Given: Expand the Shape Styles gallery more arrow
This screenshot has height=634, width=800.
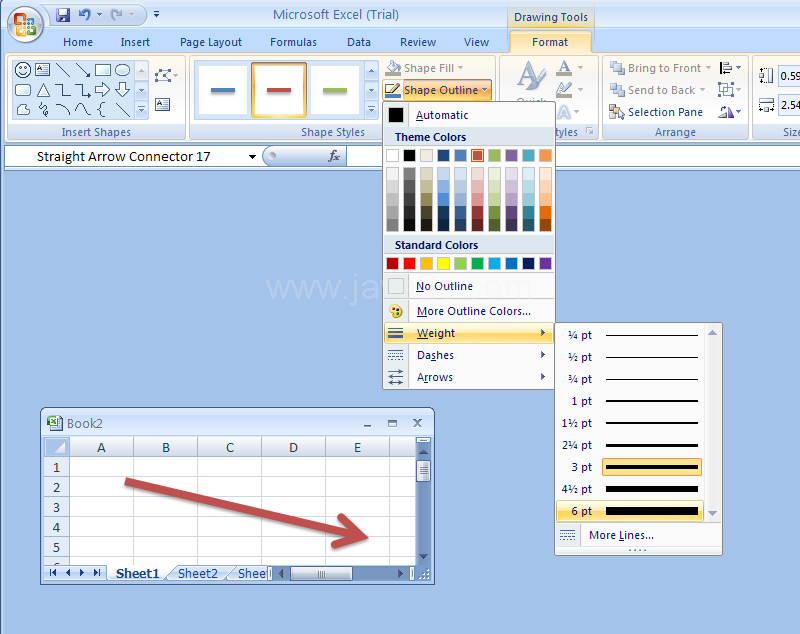Looking at the screenshot, I should tap(371, 109).
